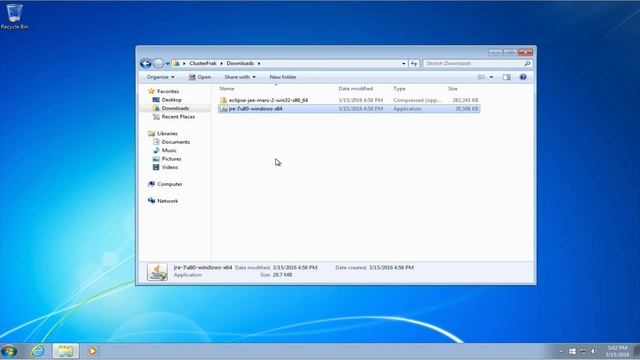Expand the view options dropdown arrow
Image resolution: width=640 pixels, height=360 pixels.
pyautogui.click(x=491, y=77)
